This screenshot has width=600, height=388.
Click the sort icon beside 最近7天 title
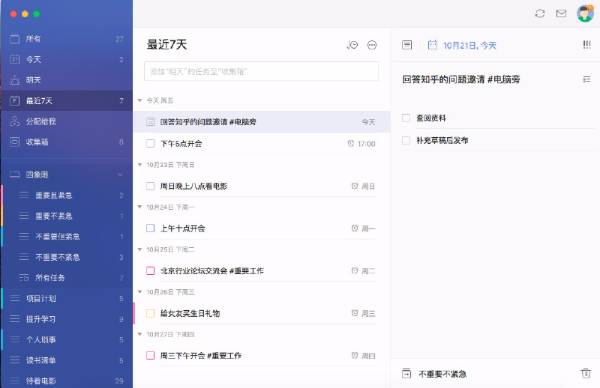pyautogui.click(x=352, y=45)
